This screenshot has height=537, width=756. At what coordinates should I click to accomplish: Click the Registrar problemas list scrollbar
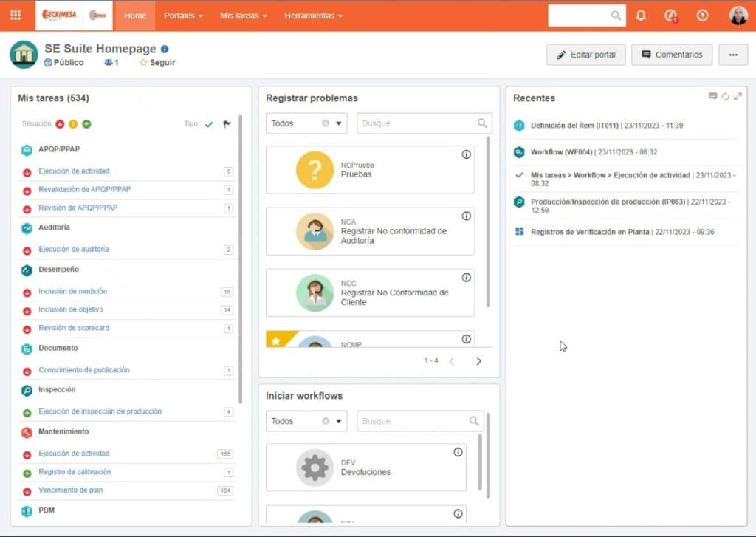488,222
